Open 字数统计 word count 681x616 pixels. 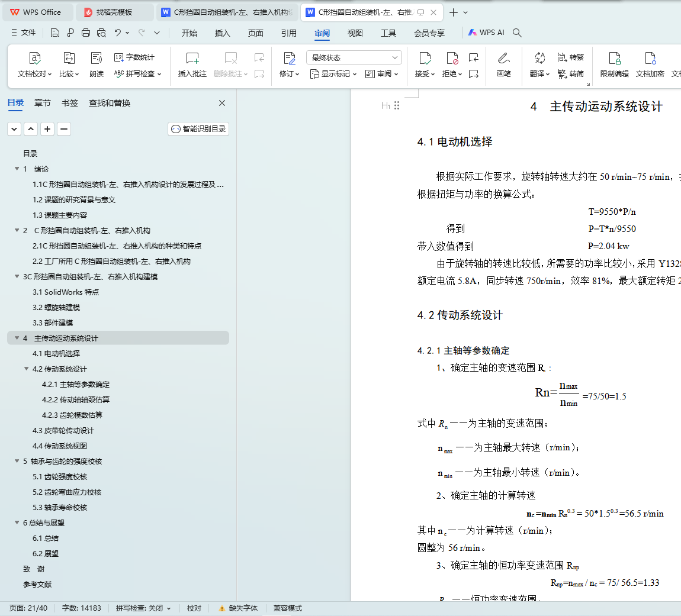click(134, 57)
